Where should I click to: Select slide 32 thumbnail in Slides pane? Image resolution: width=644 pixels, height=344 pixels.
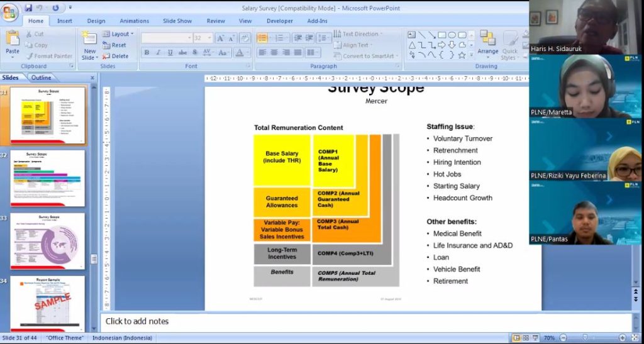point(47,178)
